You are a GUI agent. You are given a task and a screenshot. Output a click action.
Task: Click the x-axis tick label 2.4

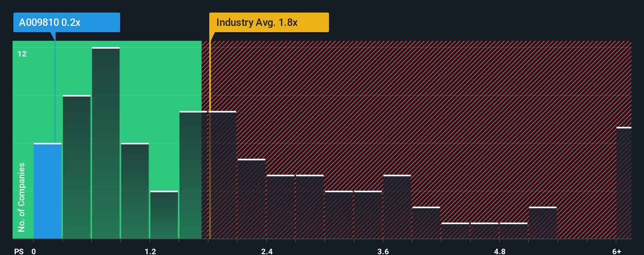(267, 251)
